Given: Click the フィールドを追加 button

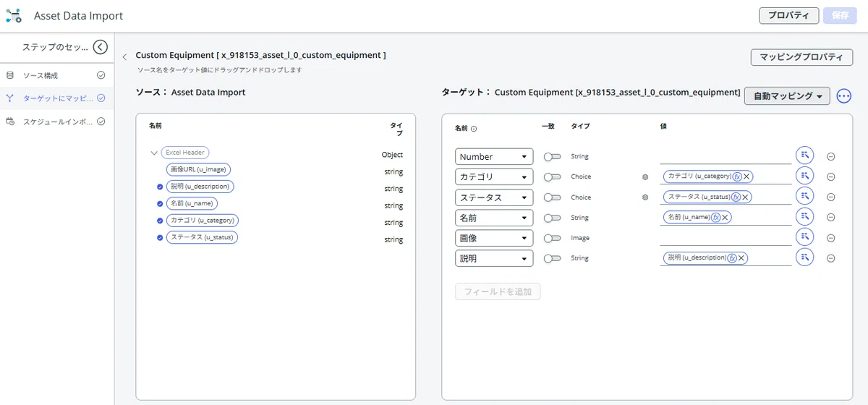Looking at the screenshot, I should coord(498,292).
